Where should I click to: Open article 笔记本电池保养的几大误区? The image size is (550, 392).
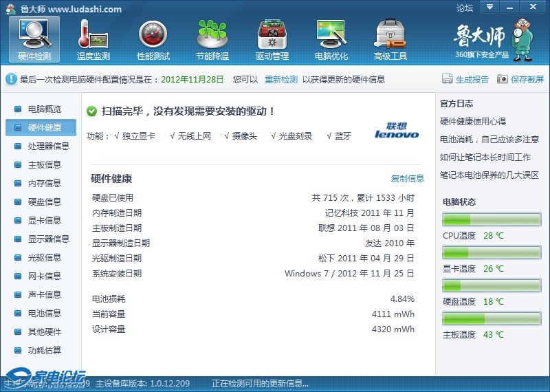(x=489, y=175)
